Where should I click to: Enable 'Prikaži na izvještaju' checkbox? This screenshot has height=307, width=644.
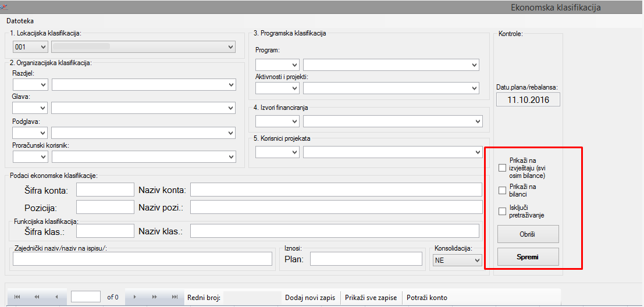tap(502, 168)
